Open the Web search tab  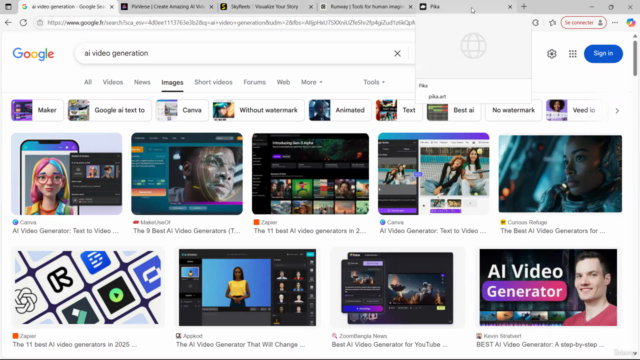(283, 82)
